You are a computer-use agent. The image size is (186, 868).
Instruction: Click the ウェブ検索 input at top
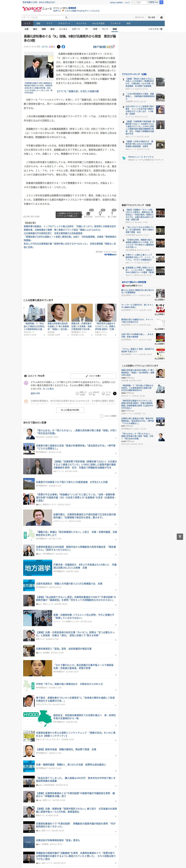pyautogui.click(x=139, y=2)
